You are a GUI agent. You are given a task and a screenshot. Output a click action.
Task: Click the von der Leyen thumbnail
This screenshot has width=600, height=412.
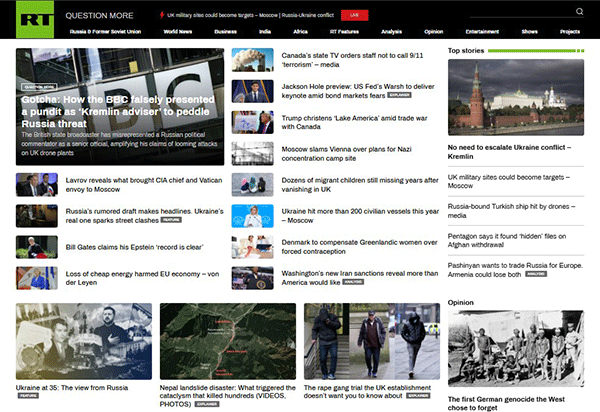(x=37, y=278)
